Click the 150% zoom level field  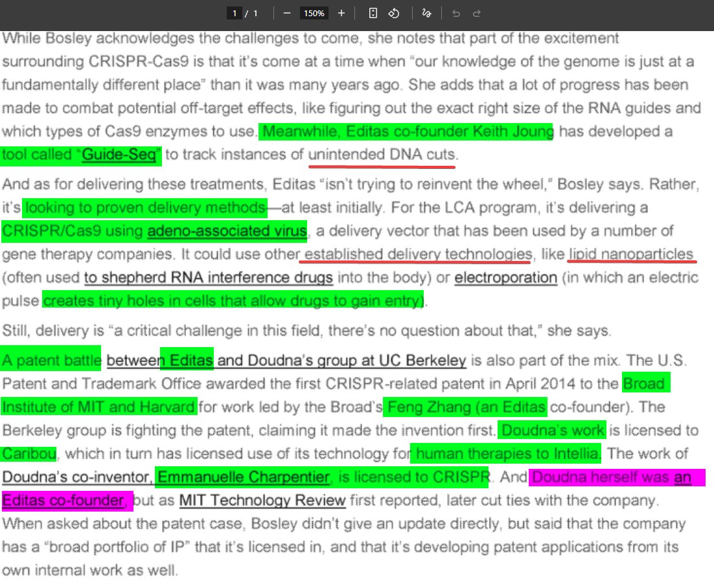(x=314, y=13)
